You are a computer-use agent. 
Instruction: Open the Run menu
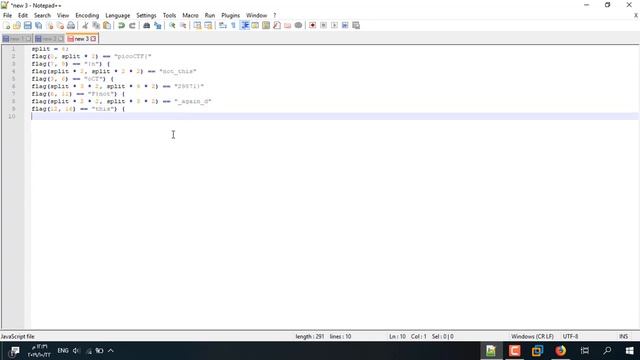point(210,16)
